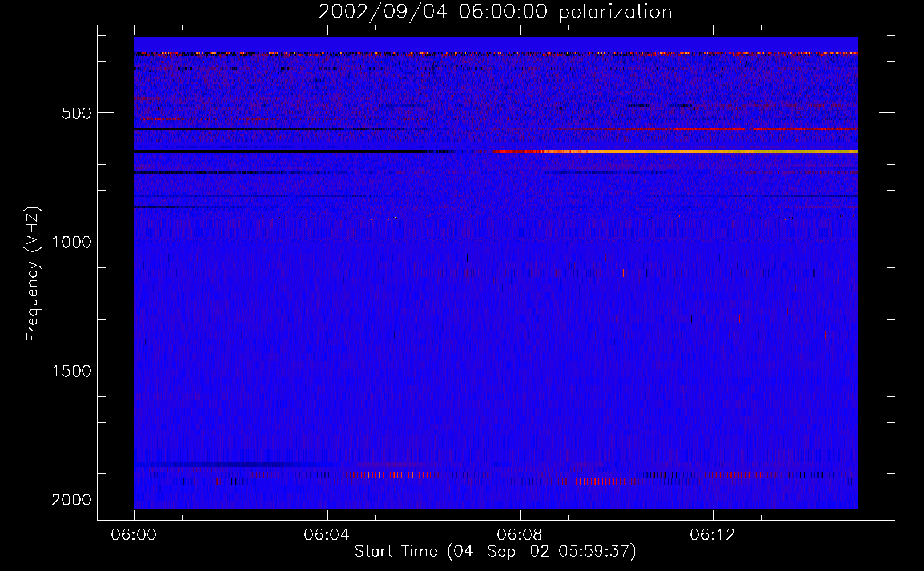
Task: Click the 500 frequency tick label
Action: [x=77, y=113]
